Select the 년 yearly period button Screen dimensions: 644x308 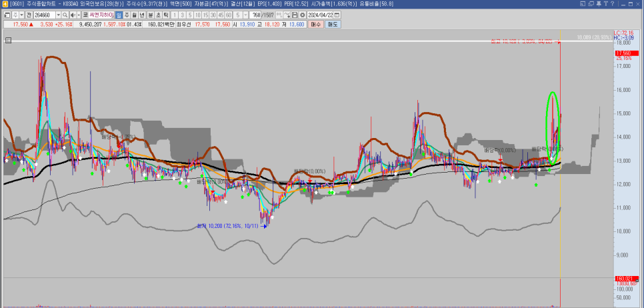[142, 15]
